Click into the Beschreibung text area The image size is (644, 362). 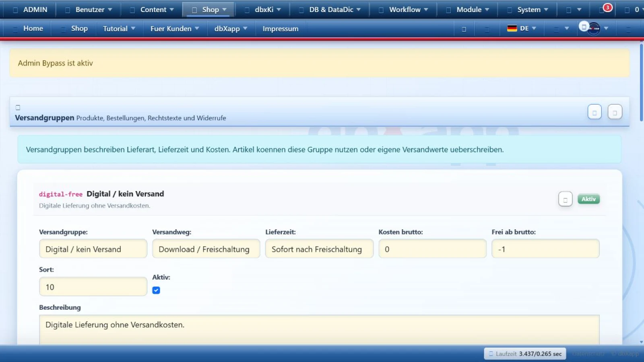pyautogui.click(x=319, y=329)
